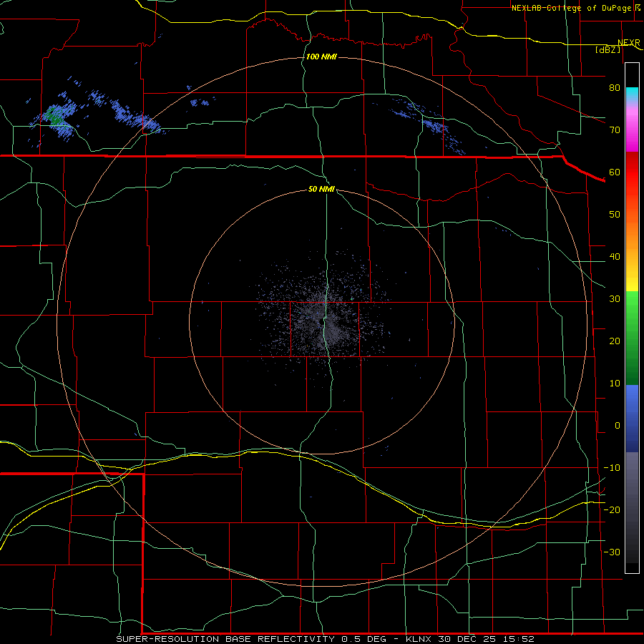This screenshot has width=644, height=644.
Task: Click the 20 value on the dBZ scale
Action: click(x=615, y=341)
